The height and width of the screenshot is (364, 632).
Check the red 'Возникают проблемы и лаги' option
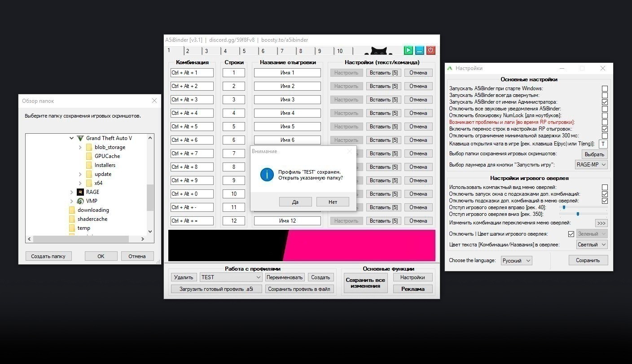click(x=605, y=122)
